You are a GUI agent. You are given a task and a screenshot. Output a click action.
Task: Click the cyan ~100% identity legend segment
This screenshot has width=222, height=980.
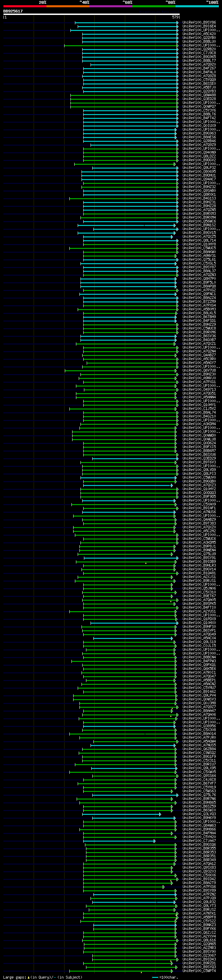[197, 6]
